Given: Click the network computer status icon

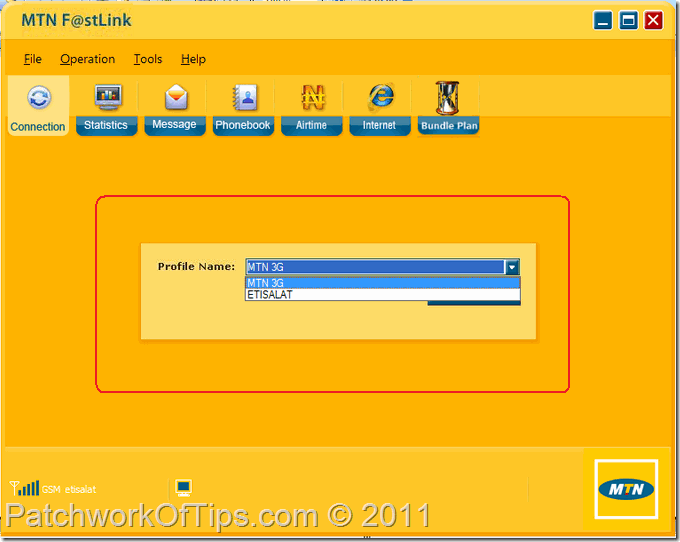Looking at the screenshot, I should (183, 488).
